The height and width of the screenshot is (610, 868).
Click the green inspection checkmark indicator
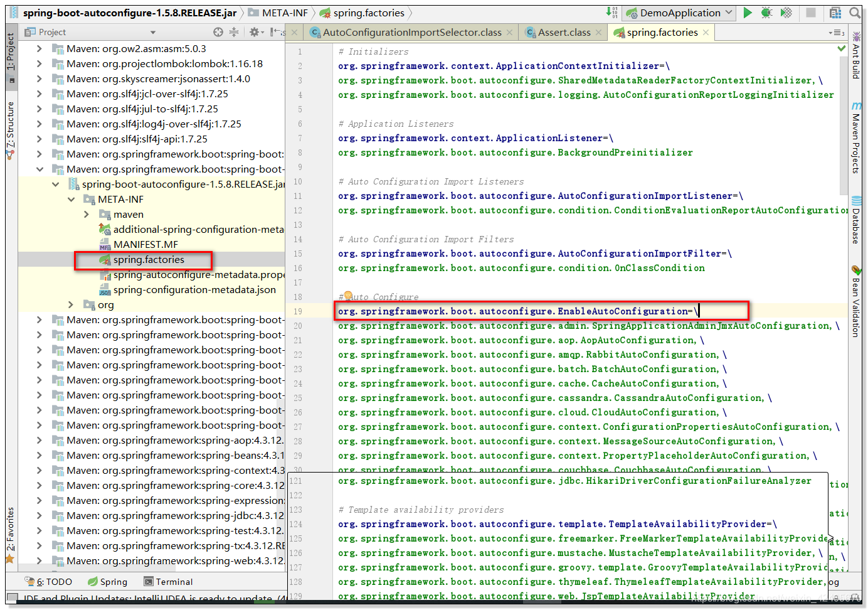coord(842,48)
